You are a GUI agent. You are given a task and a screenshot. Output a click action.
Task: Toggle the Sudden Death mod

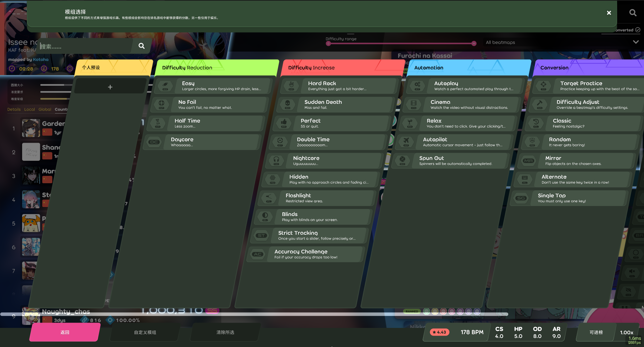(335, 105)
